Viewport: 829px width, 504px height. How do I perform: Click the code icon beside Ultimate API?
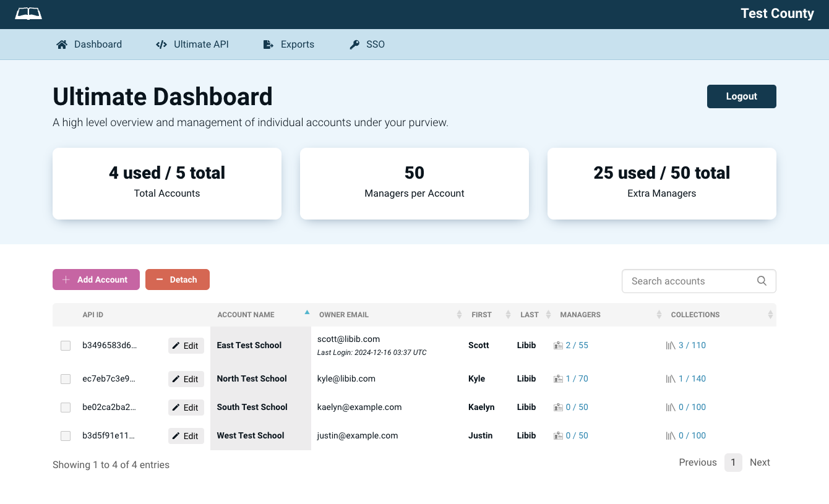tap(161, 44)
